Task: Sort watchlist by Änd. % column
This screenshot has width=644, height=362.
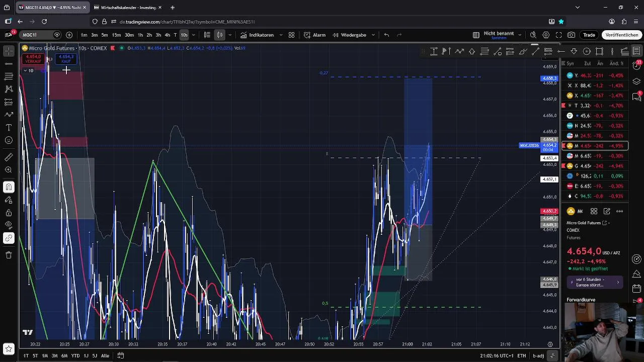Action: pyautogui.click(x=616, y=63)
